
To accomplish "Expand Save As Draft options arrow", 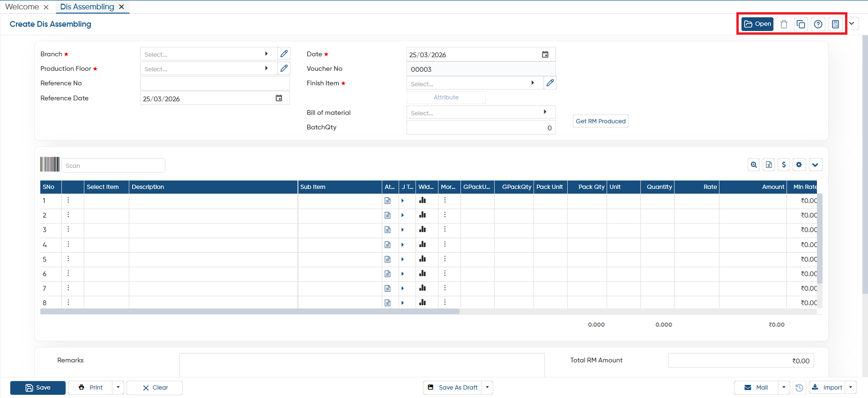I will [487, 388].
